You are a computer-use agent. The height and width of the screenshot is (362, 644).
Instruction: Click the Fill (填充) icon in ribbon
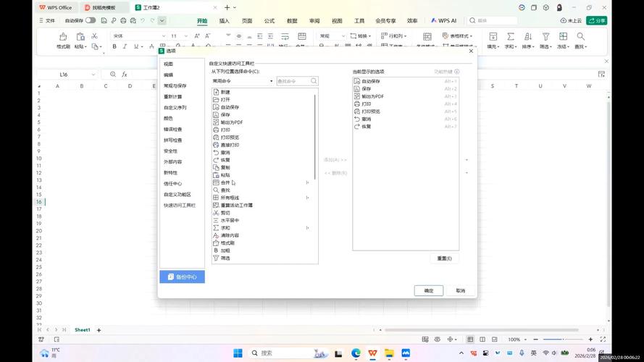click(493, 36)
